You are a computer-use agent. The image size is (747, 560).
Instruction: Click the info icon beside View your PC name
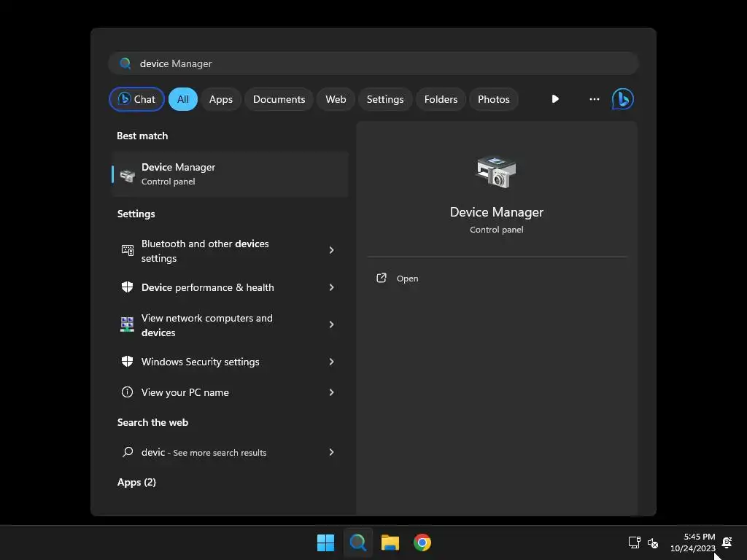[x=127, y=392]
